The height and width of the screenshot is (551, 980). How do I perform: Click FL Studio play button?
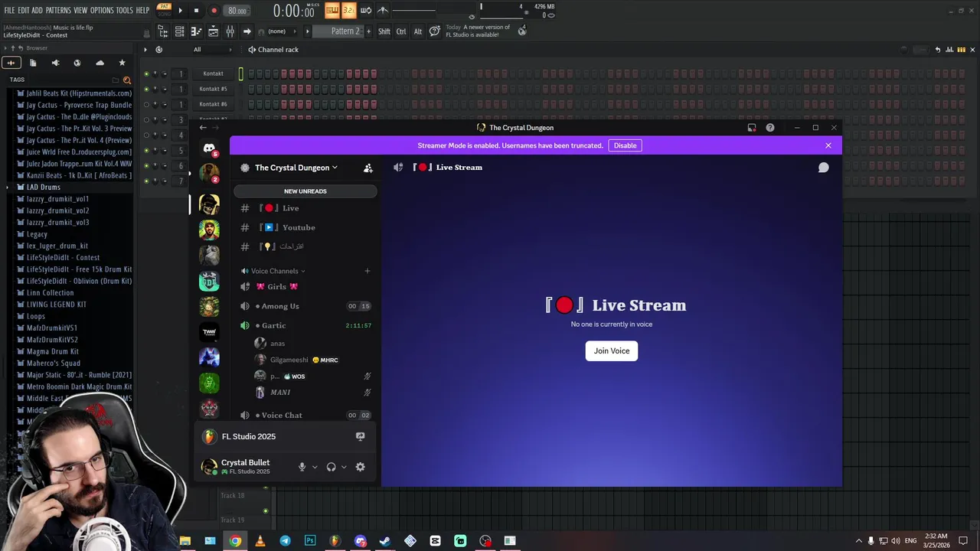pyautogui.click(x=181, y=11)
